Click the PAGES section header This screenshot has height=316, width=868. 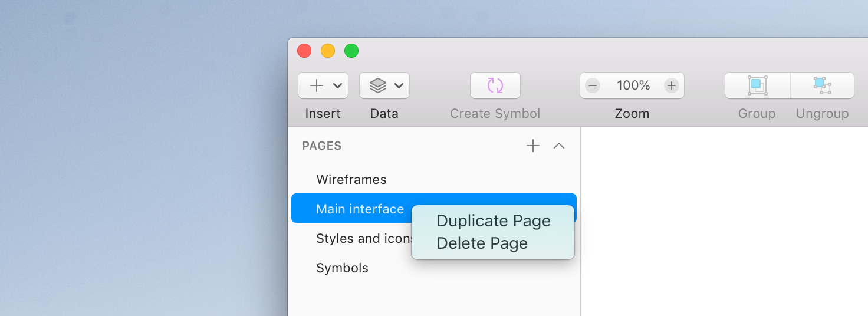pos(322,146)
